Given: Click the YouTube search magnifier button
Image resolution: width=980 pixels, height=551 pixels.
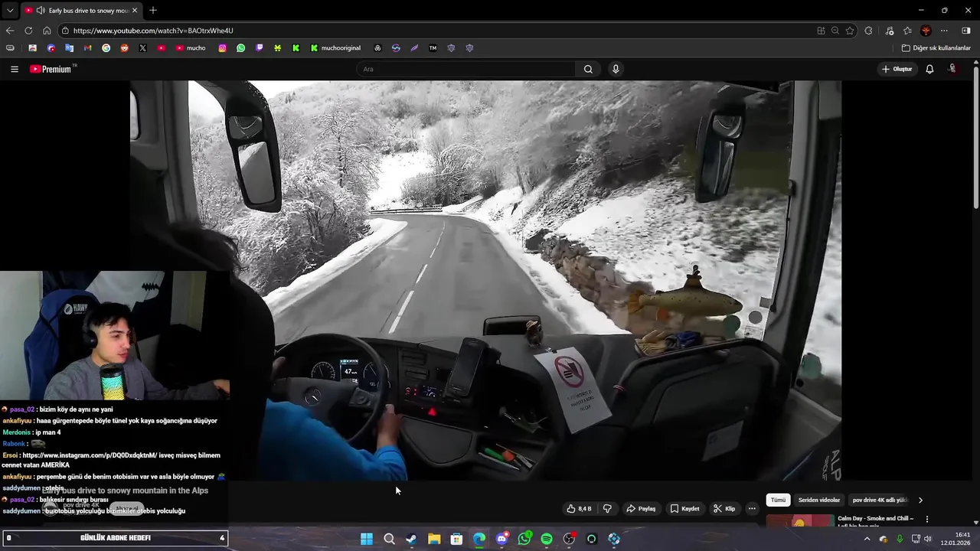Looking at the screenshot, I should 588,69.
